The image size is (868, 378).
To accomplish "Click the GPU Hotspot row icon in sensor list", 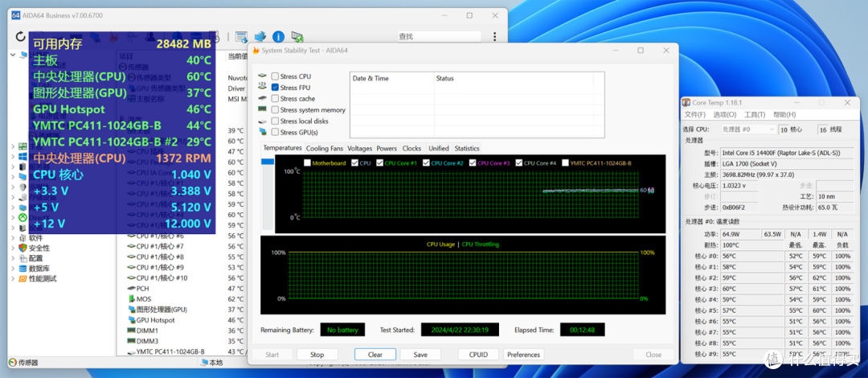I will click(x=132, y=320).
